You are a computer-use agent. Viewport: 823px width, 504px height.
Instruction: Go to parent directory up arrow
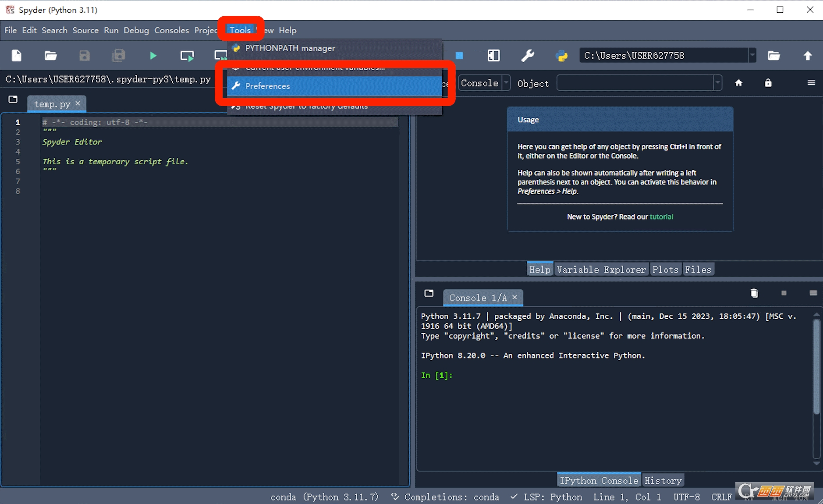[807, 56]
